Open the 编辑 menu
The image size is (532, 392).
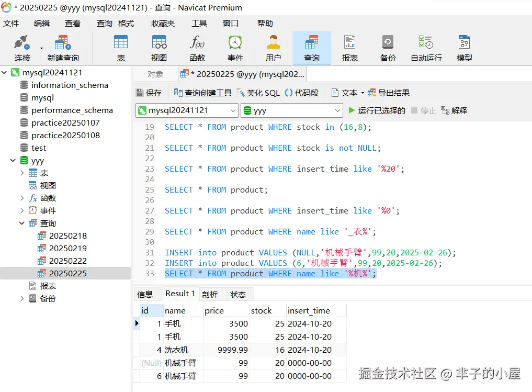(42, 24)
